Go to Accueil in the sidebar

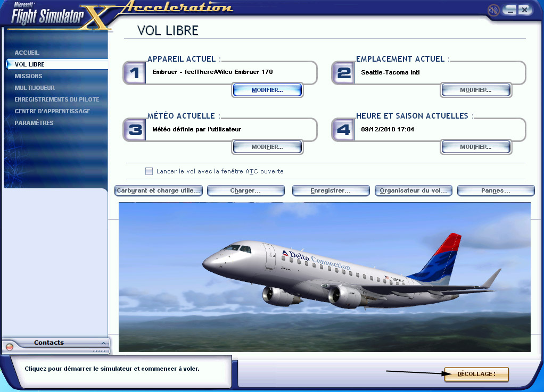27,53
